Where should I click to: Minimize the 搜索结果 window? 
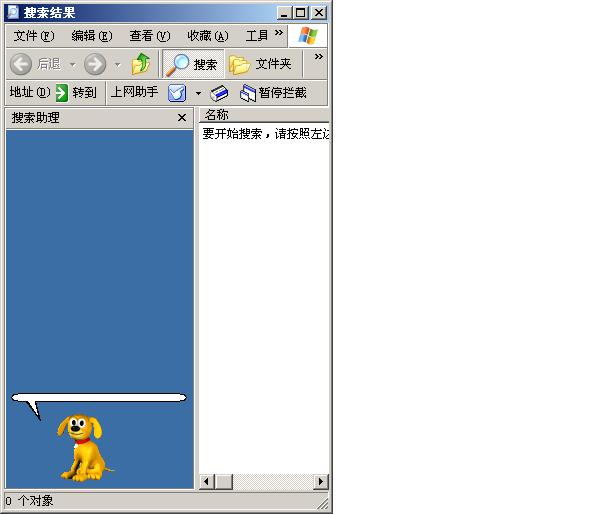coord(284,13)
